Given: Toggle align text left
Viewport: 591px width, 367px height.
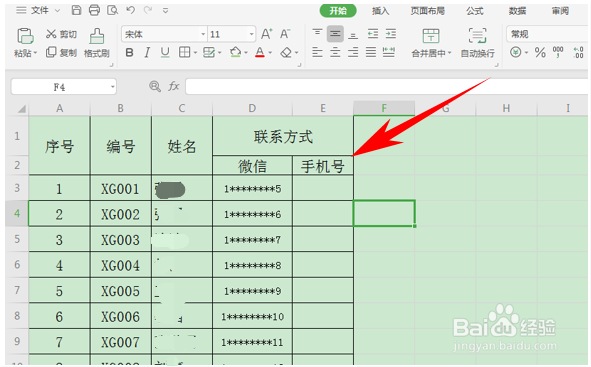Looking at the screenshot, I should (x=317, y=52).
